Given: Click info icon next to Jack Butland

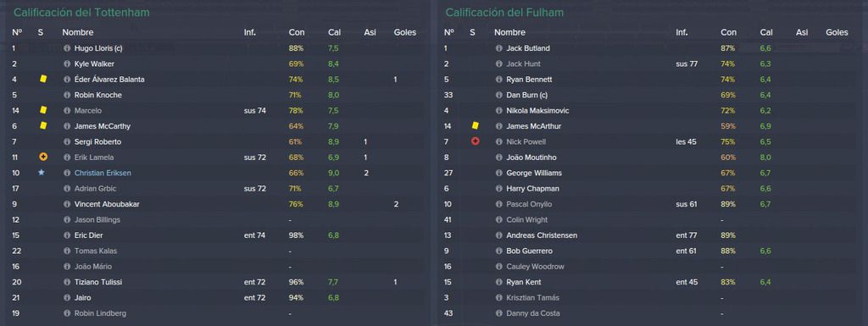Looking at the screenshot, I should click(498, 48).
